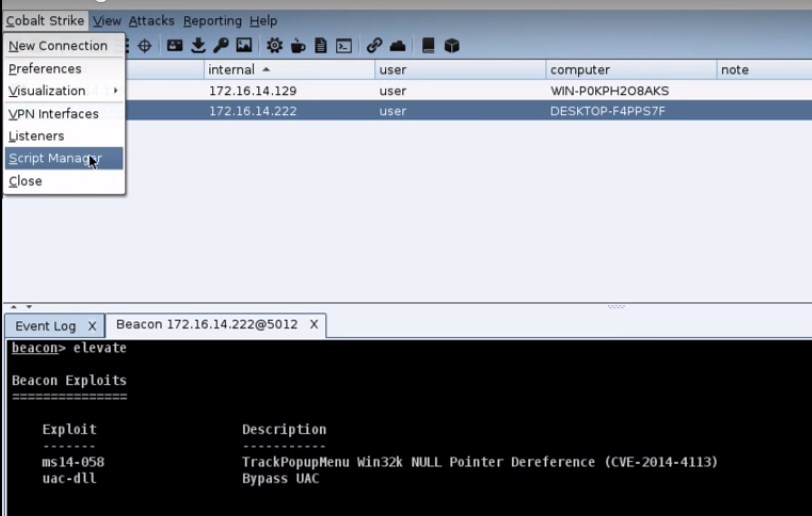Click the user column header
This screenshot has height=516, width=812.
(x=460, y=69)
